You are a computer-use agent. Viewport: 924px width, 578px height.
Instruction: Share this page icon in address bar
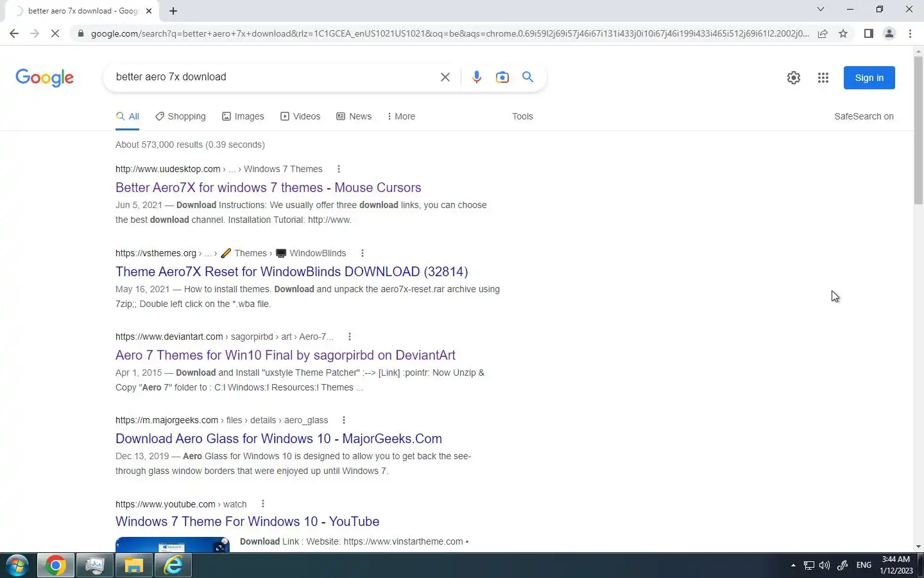tap(823, 33)
